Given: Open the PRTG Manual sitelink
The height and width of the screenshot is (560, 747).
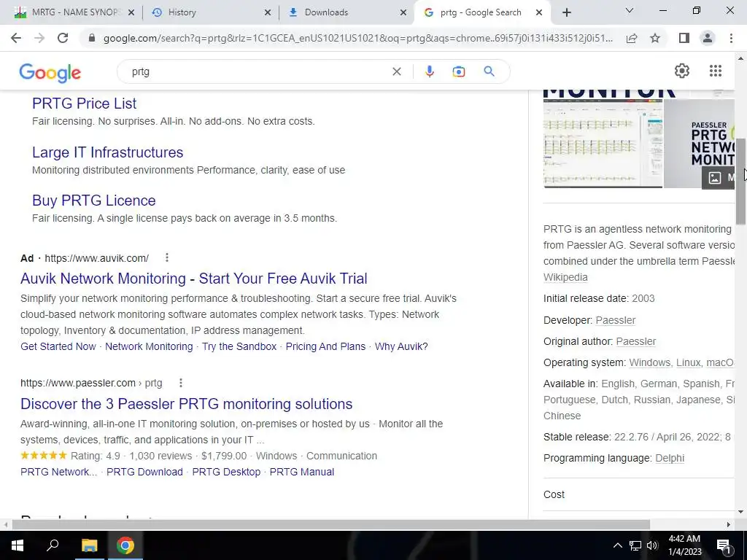Looking at the screenshot, I should click(x=301, y=472).
